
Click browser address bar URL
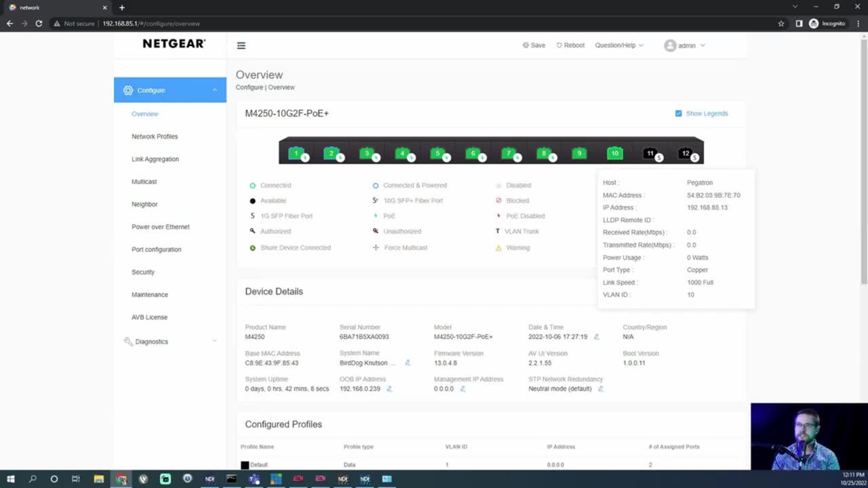point(151,23)
